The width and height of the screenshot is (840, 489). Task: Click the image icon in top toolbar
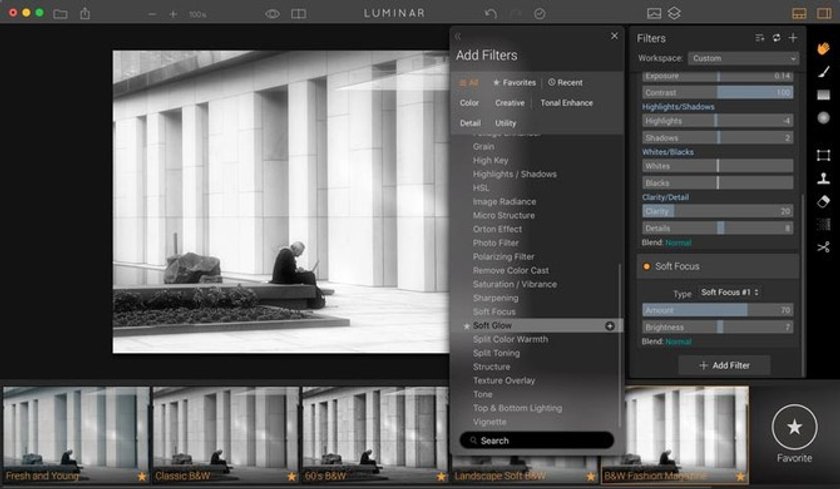point(654,13)
